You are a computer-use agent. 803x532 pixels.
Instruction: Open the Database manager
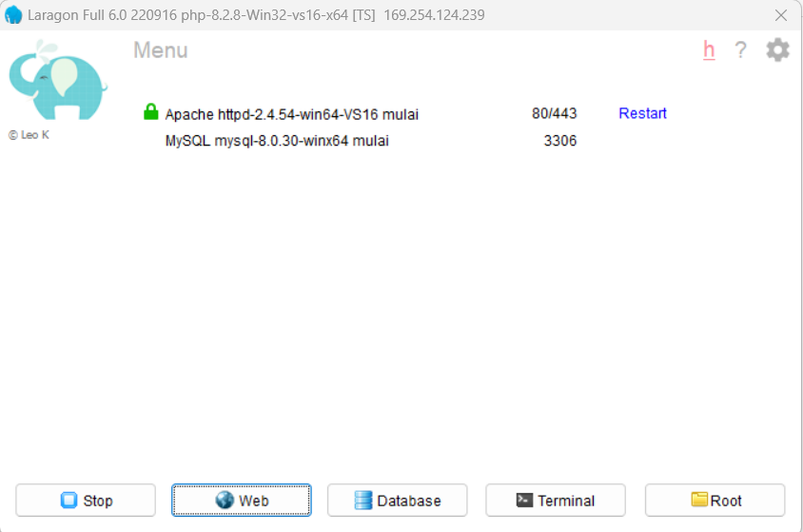point(398,501)
